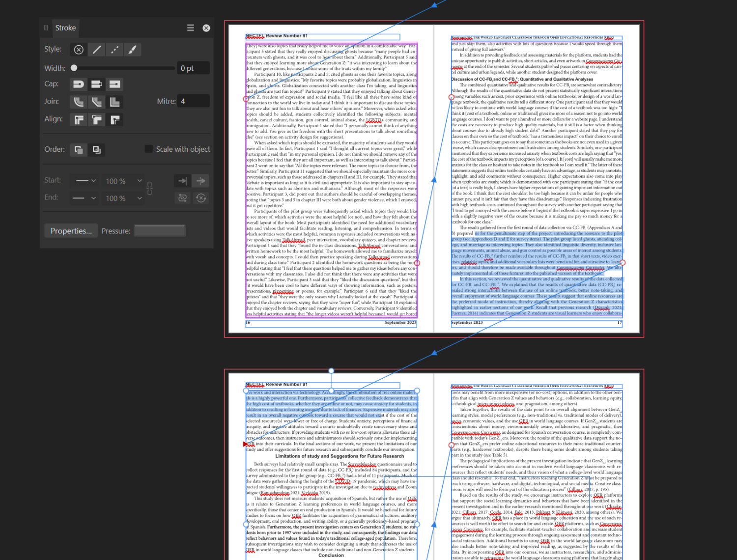Pick the Texture brush stroke style
This screenshot has width=737, height=560.
(x=132, y=50)
